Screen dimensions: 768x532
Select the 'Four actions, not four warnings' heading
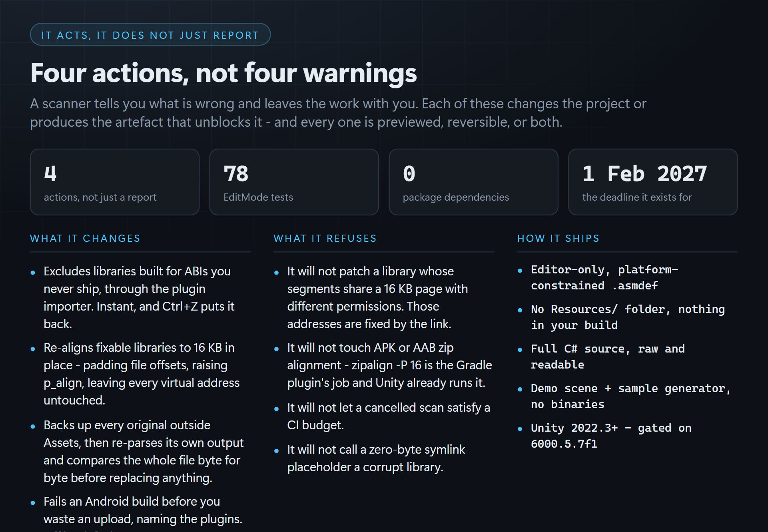[x=223, y=73]
